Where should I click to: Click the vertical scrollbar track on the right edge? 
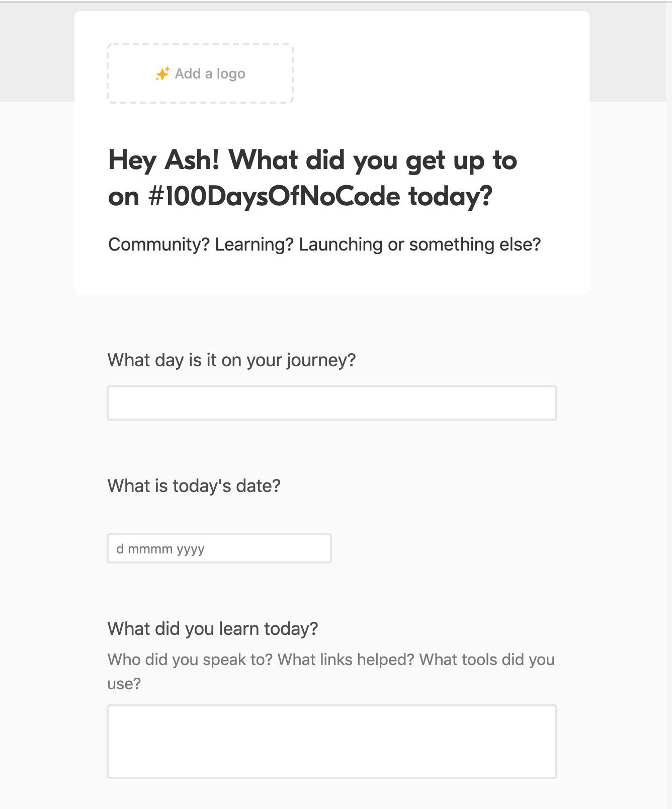[668, 402]
